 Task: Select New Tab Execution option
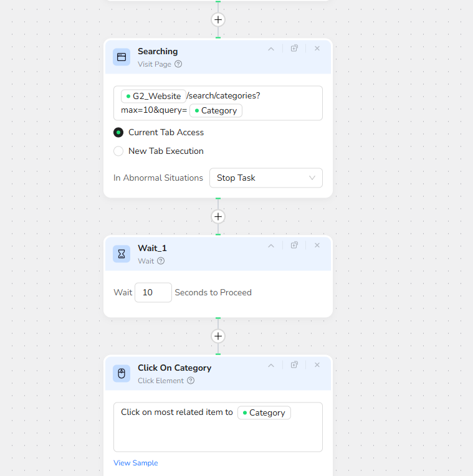tap(118, 151)
